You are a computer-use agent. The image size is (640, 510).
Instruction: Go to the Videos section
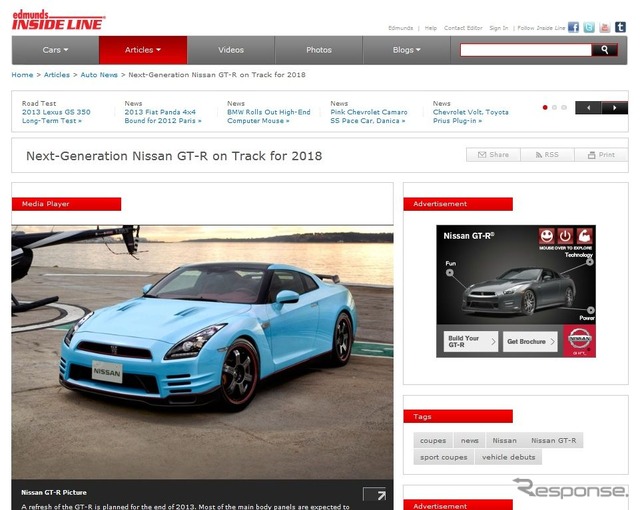(231, 50)
